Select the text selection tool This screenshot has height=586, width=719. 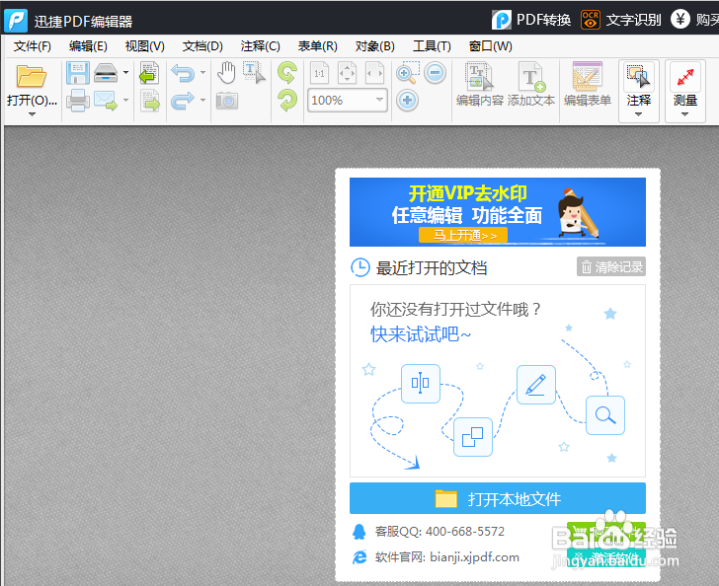254,73
